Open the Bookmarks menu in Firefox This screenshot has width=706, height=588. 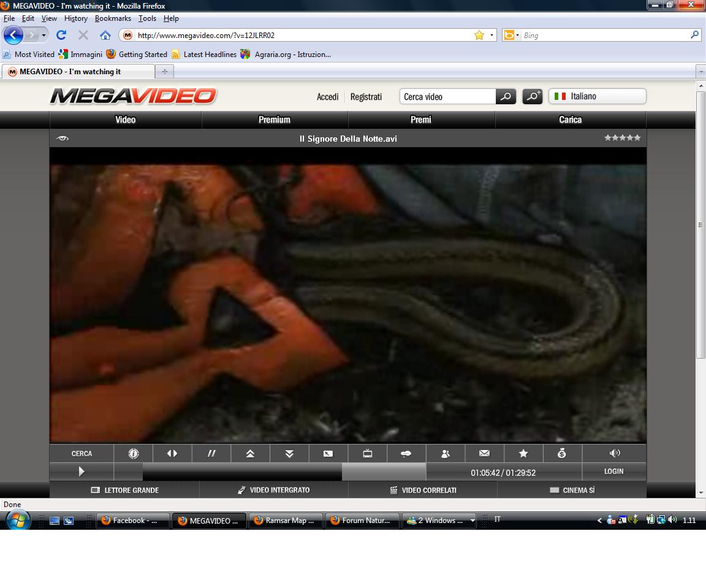[x=113, y=18]
